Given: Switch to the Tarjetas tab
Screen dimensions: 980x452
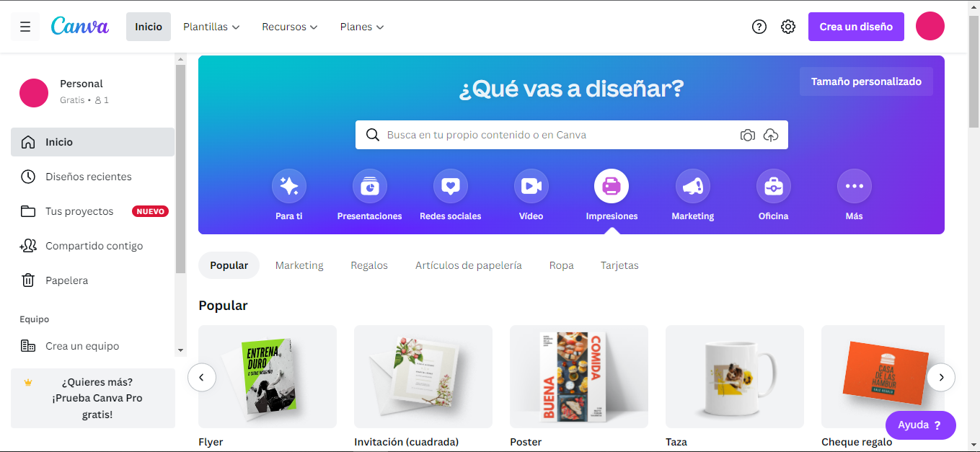Looking at the screenshot, I should [619, 265].
